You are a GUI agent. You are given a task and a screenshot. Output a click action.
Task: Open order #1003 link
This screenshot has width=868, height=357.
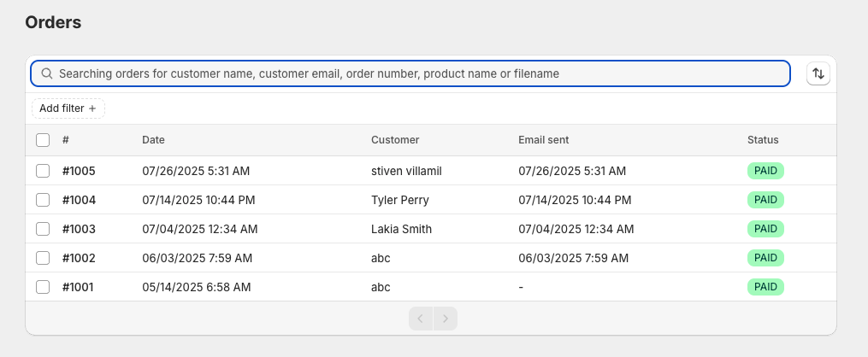click(x=79, y=229)
